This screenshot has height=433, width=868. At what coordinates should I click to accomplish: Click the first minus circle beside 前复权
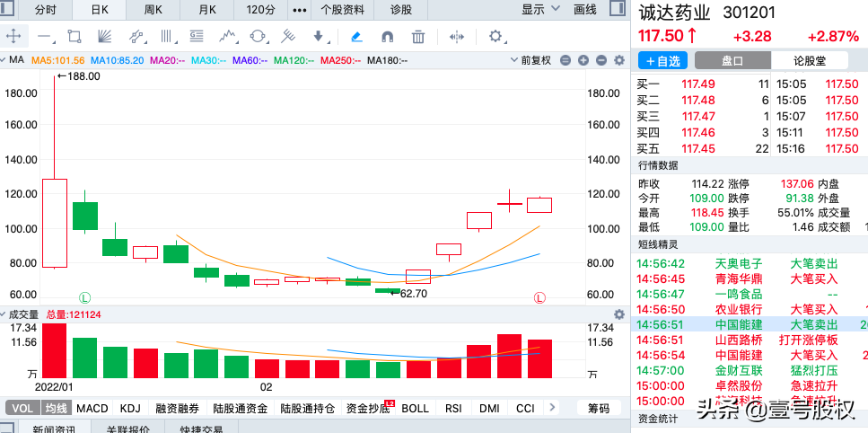point(566,61)
